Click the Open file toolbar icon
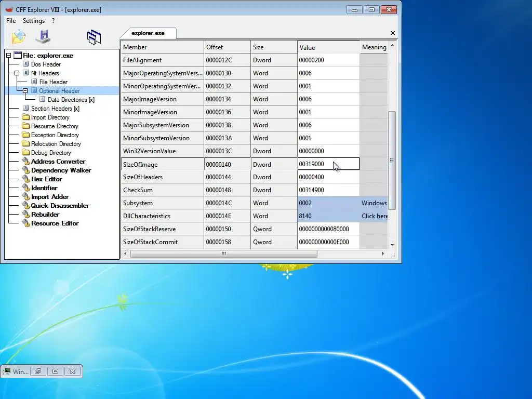The height and width of the screenshot is (399, 532). point(19,37)
